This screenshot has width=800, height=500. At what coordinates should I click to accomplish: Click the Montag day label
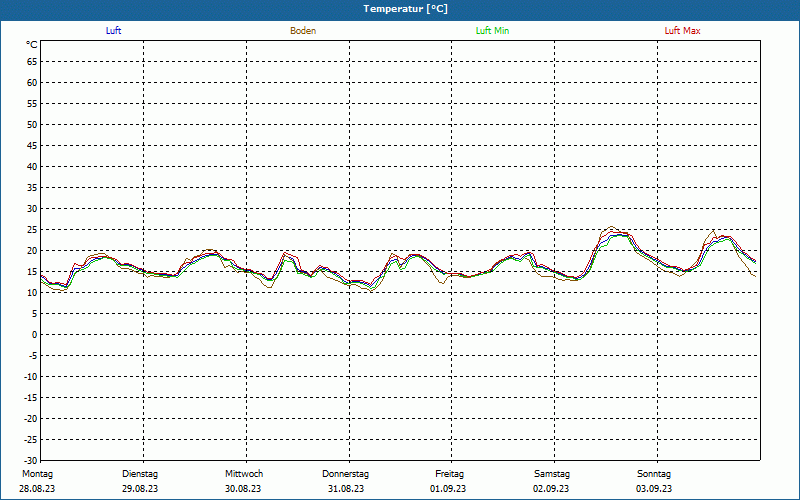tap(37, 474)
